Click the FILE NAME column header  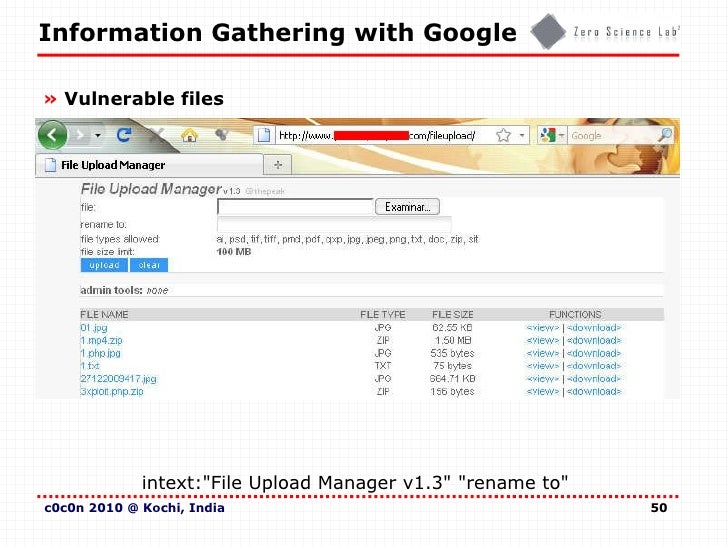pyautogui.click(x=104, y=314)
